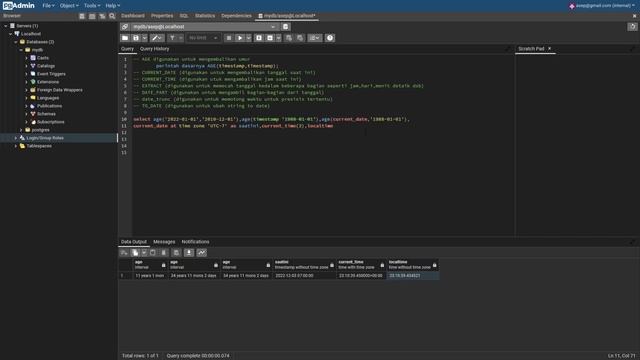Click Browser panel filtered rows icon
640x360 pixels.
tap(102, 16)
